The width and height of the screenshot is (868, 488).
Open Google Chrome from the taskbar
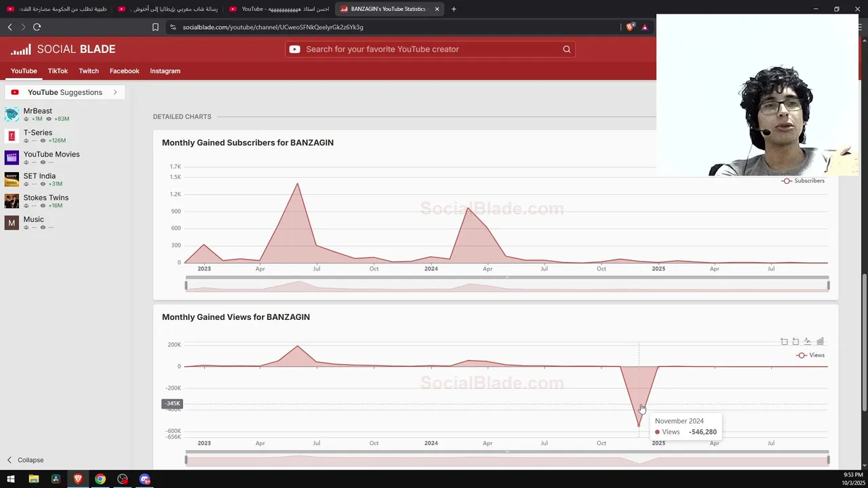pos(100,479)
